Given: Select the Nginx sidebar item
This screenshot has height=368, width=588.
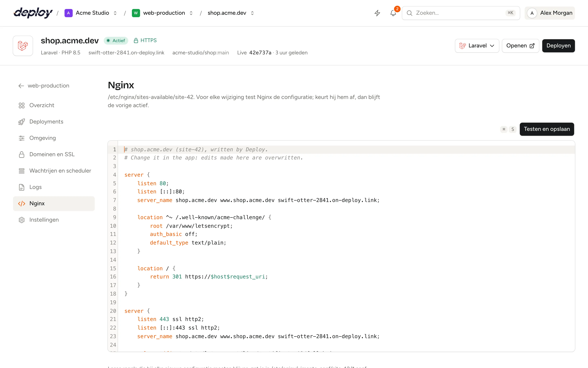Looking at the screenshot, I should click(54, 203).
